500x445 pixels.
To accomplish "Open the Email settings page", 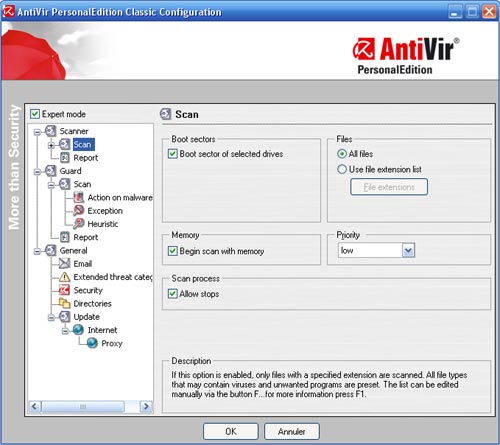I will [83, 264].
